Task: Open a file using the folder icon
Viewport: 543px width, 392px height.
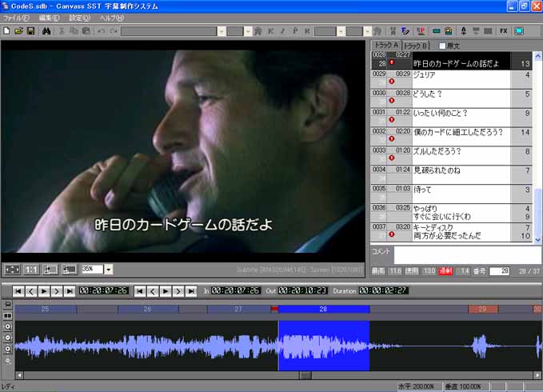Action: [x=18, y=31]
